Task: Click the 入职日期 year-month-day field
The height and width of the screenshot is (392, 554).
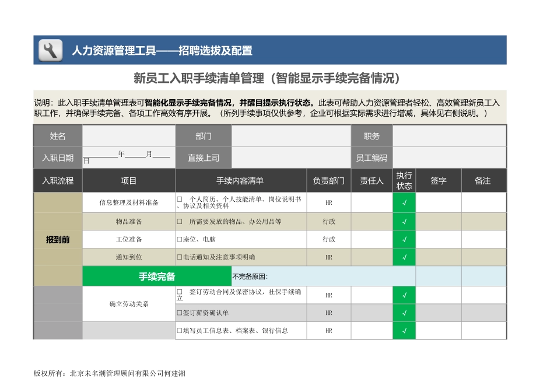Action: [128, 157]
